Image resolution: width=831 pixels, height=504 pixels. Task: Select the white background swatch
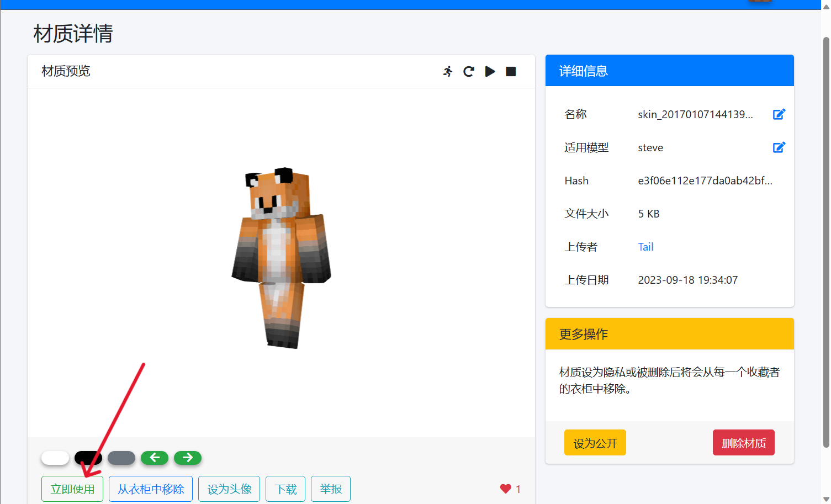click(55, 458)
